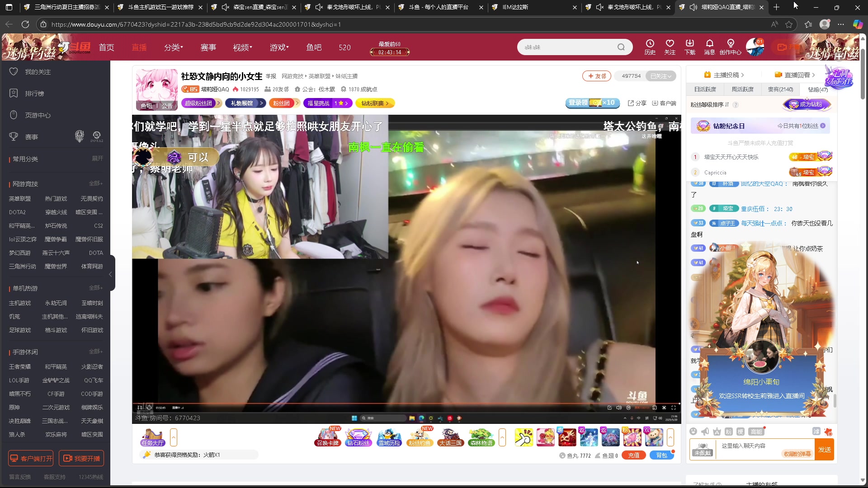Click the 分享 share icon
The height and width of the screenshot is (488, 868).
(637, 103)
